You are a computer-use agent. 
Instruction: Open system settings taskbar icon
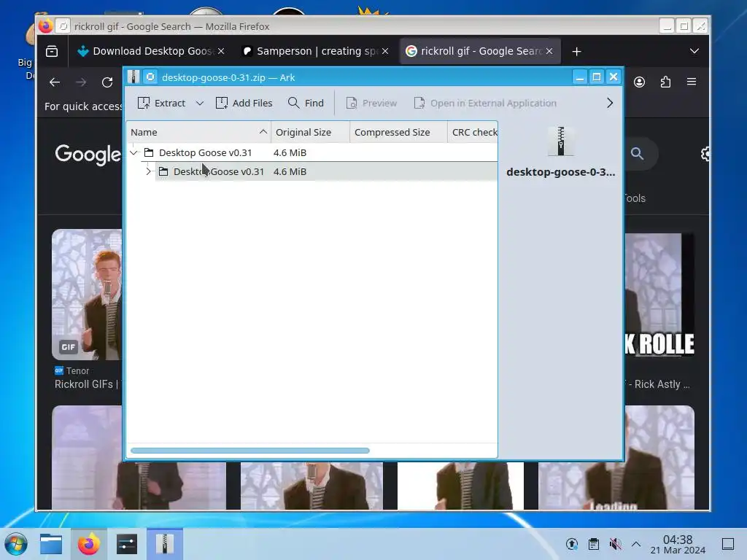(127, 544)
